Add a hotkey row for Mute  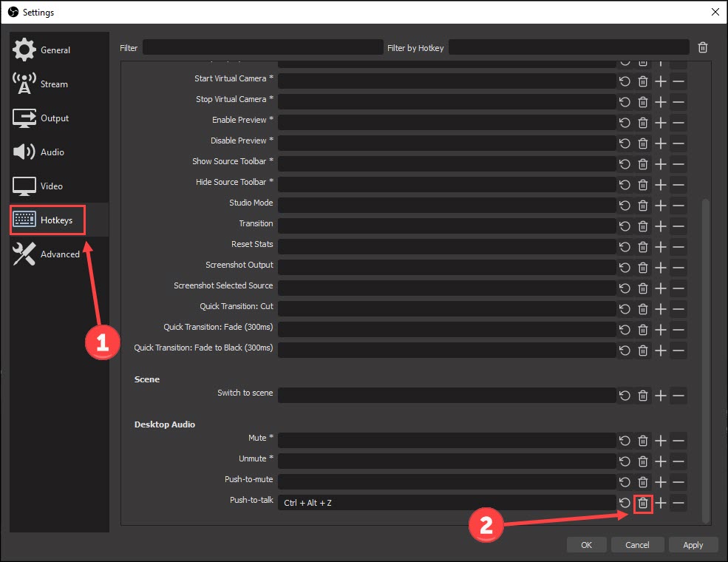pyautogui.click(x=661, y=441)
